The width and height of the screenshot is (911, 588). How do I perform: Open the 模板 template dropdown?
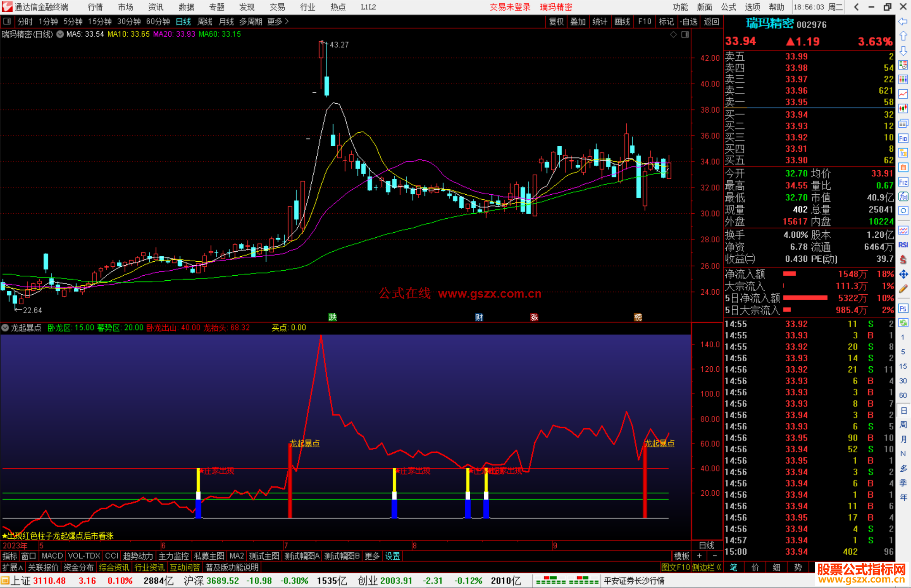click(x=681, y=556)
